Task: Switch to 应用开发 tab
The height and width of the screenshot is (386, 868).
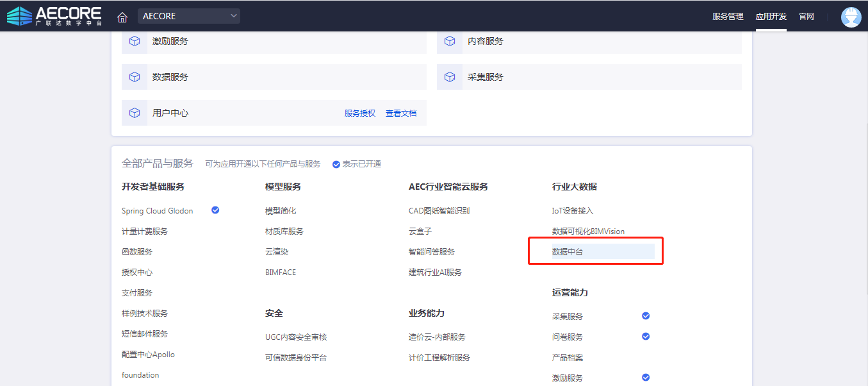Action: click(x=771, y=17)
